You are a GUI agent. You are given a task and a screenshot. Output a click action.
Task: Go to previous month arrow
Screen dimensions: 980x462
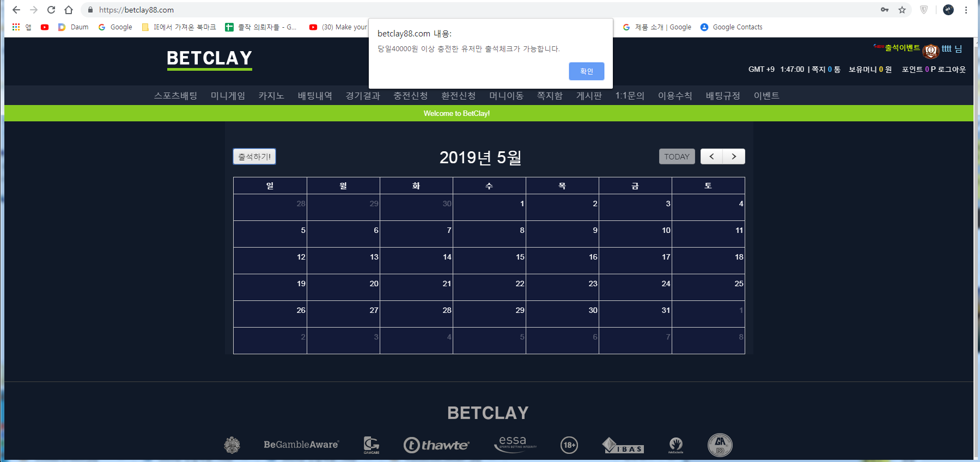711,157
